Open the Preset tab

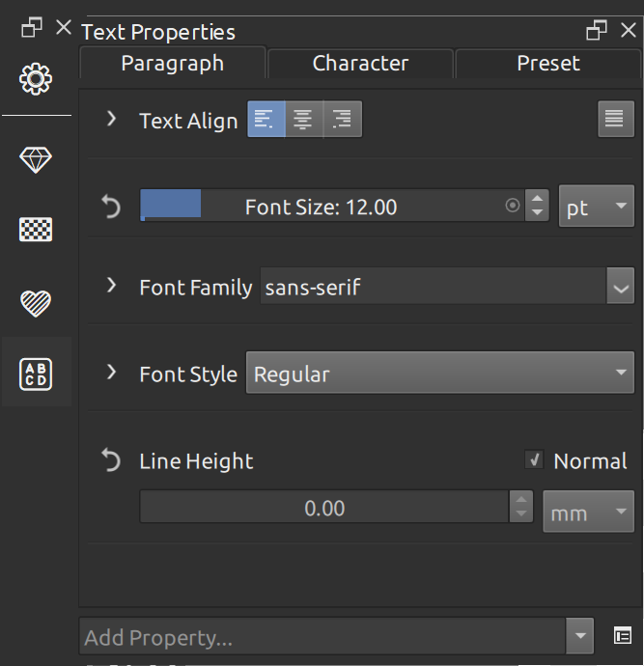click(547, 64)
